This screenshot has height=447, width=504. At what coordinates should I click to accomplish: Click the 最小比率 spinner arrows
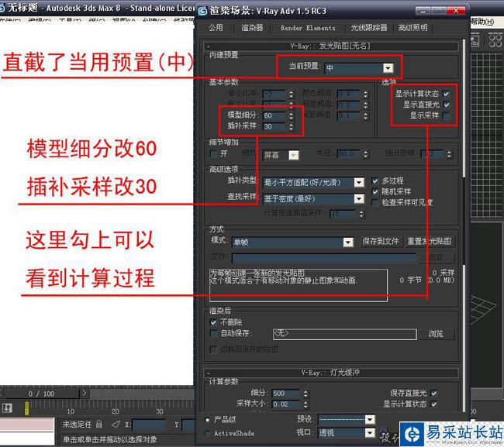tap(291, 94)
